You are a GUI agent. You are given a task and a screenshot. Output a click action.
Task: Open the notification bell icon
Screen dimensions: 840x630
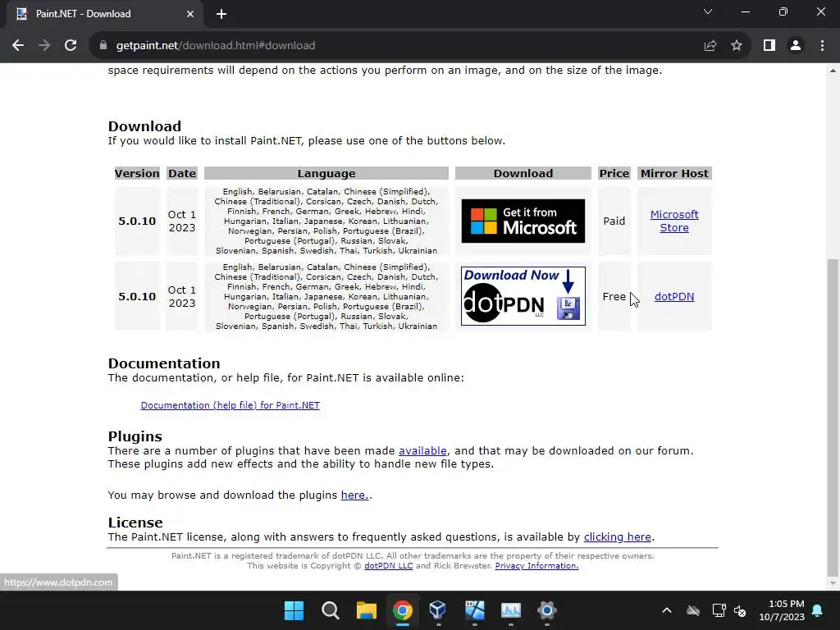[x=818, y=610]
